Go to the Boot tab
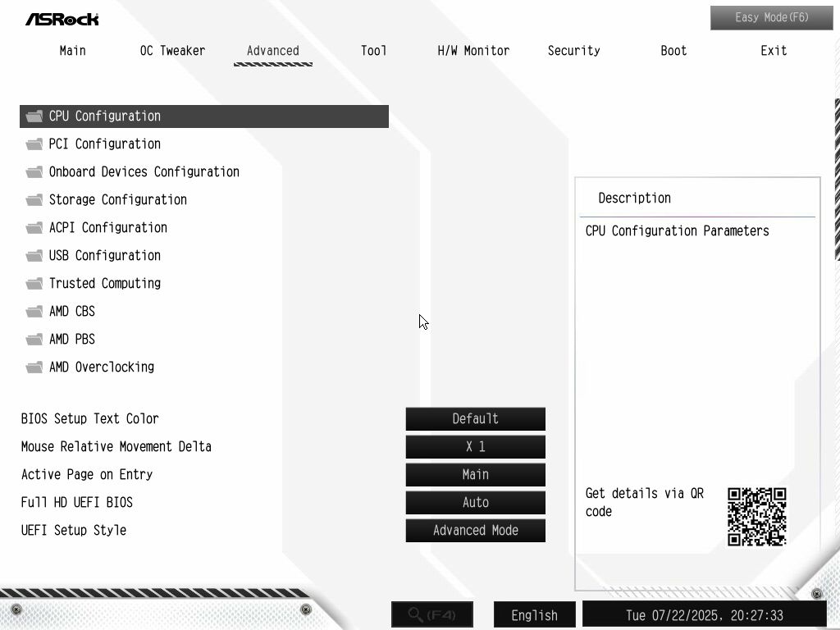This screenshot has width=840, height=630. 673,51
